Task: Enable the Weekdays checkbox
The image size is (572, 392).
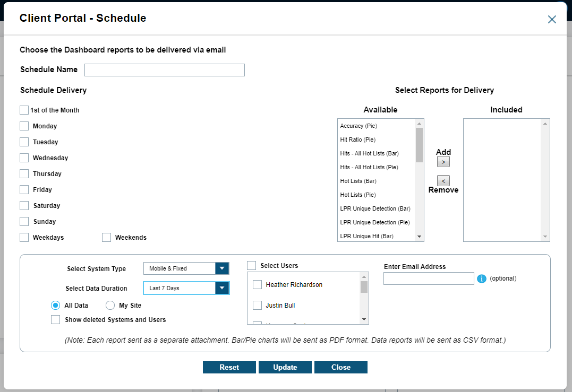Action: click(24, 238)
